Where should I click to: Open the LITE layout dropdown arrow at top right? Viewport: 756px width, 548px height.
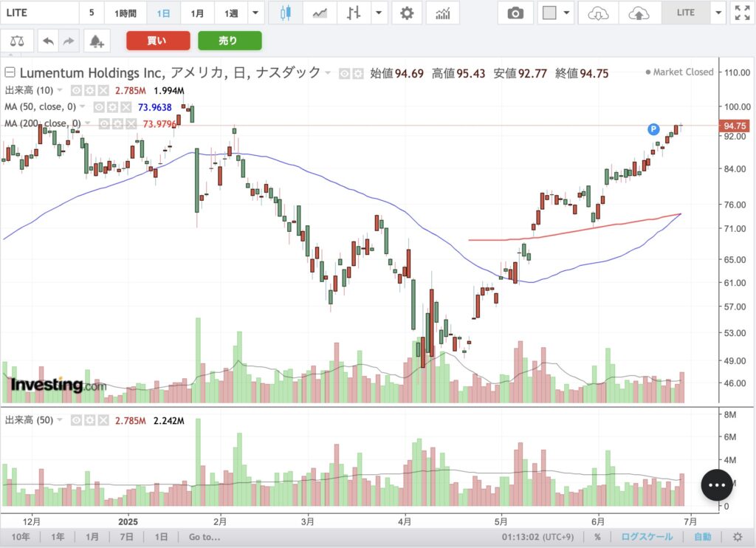pyautogui.click(x=718, y=13)
